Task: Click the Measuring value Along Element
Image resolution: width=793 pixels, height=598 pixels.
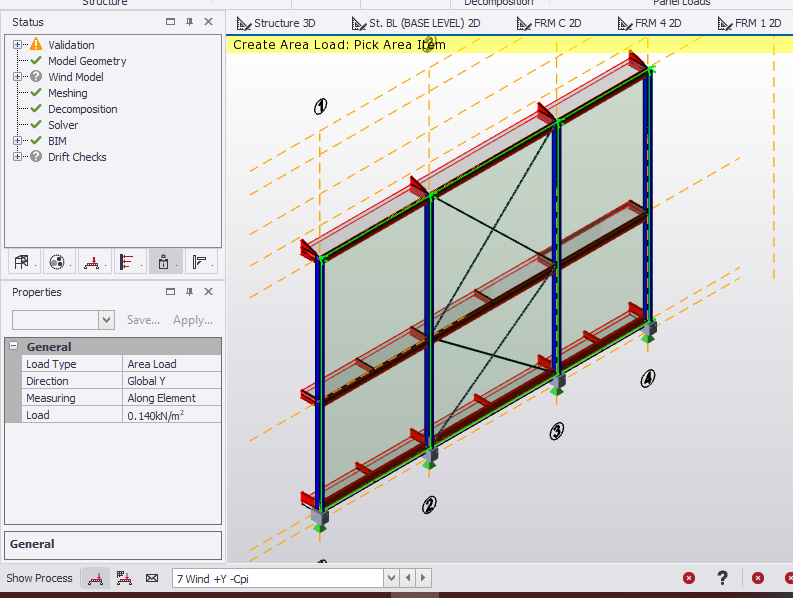Action: point(171,398)
